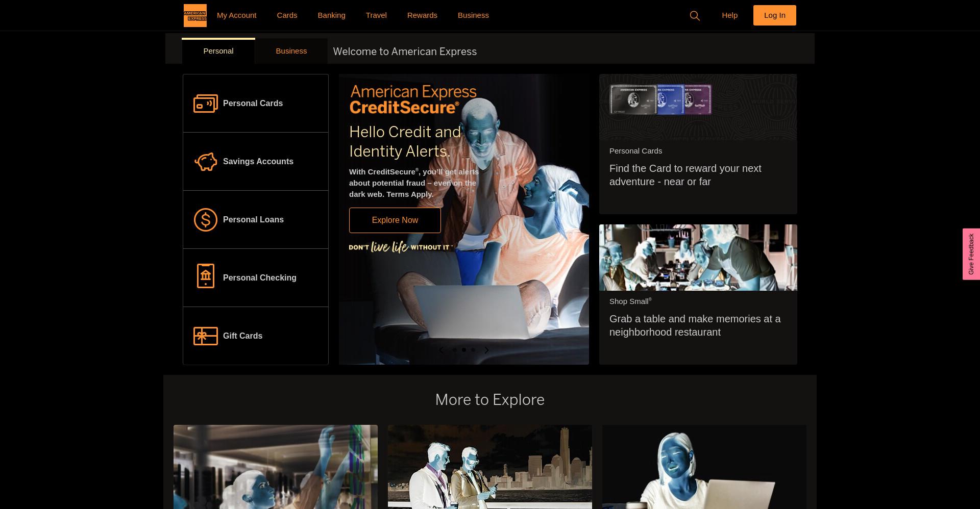Open the Banking menu
The height and width of the screenshot is (509, 980).
[331, 15]
